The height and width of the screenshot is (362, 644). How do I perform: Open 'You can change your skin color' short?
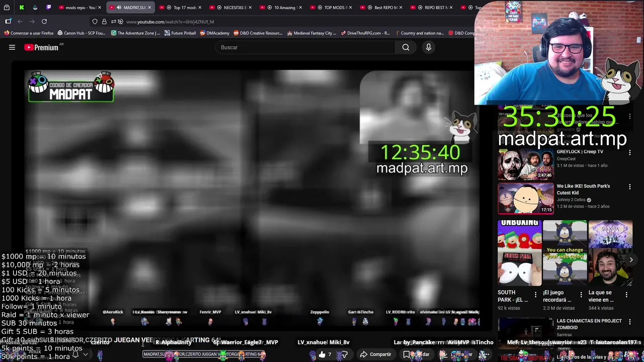565,253
